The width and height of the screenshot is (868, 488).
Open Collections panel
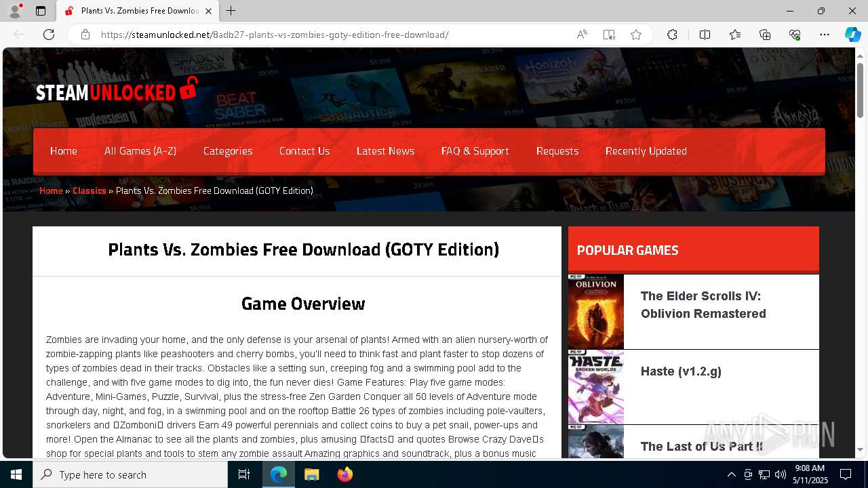click(x=765, y=35)
